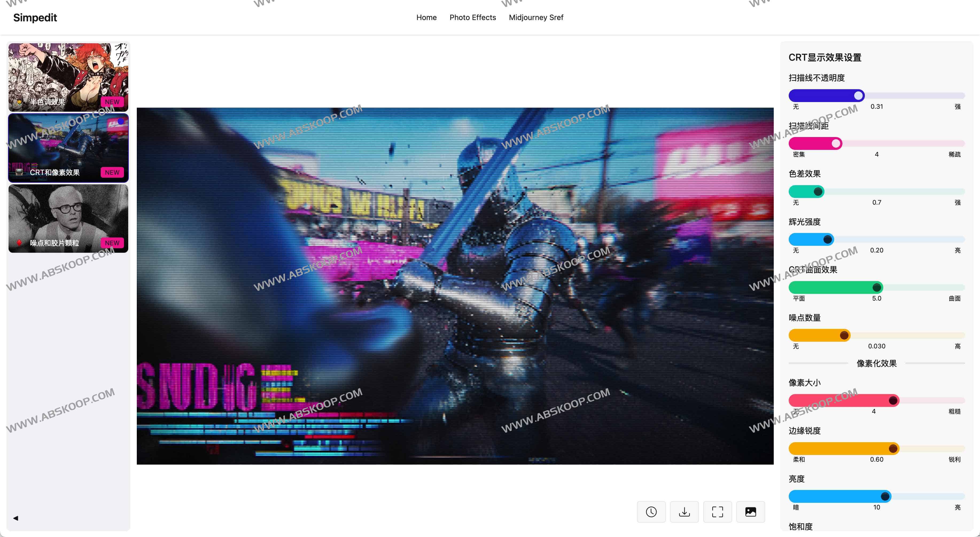Collapse sidebar with the left triangle arrow

point(15,518)
